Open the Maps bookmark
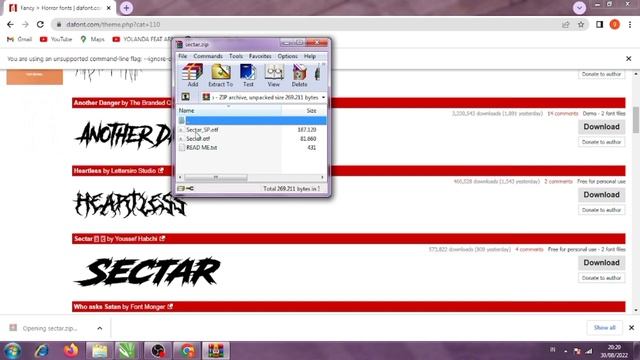The image size is (640, 360). (93, 39)
